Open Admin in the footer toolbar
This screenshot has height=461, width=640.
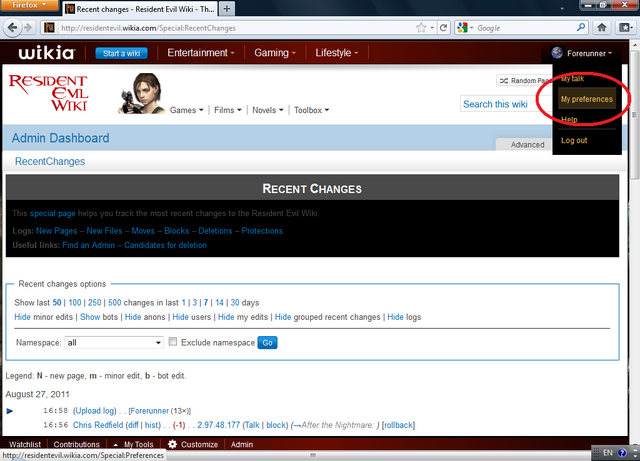(x=242, y=444)
